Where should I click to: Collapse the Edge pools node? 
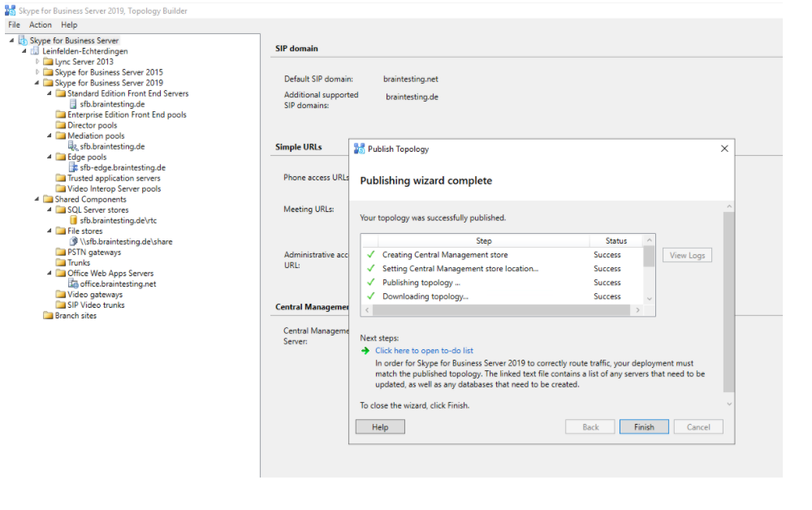(x=50, y=158)
